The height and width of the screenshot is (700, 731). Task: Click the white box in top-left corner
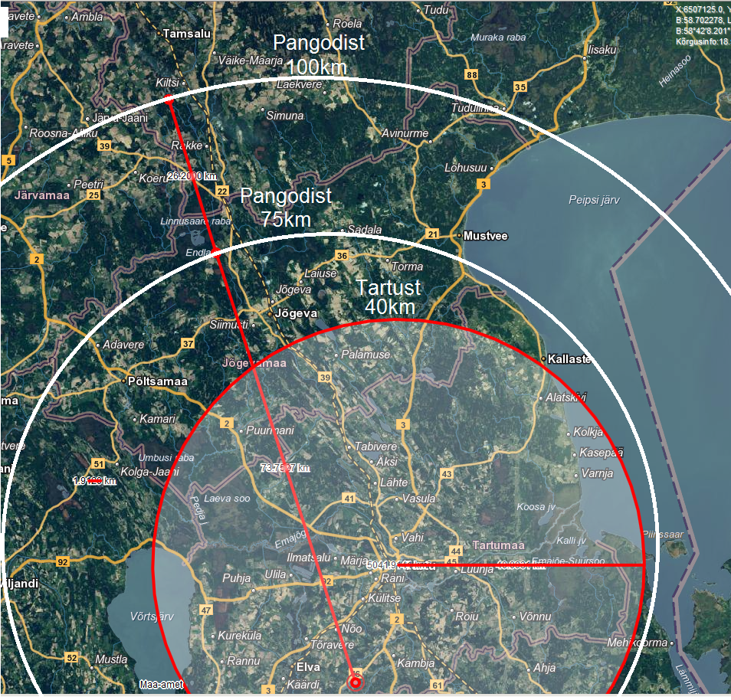[5, 25]
